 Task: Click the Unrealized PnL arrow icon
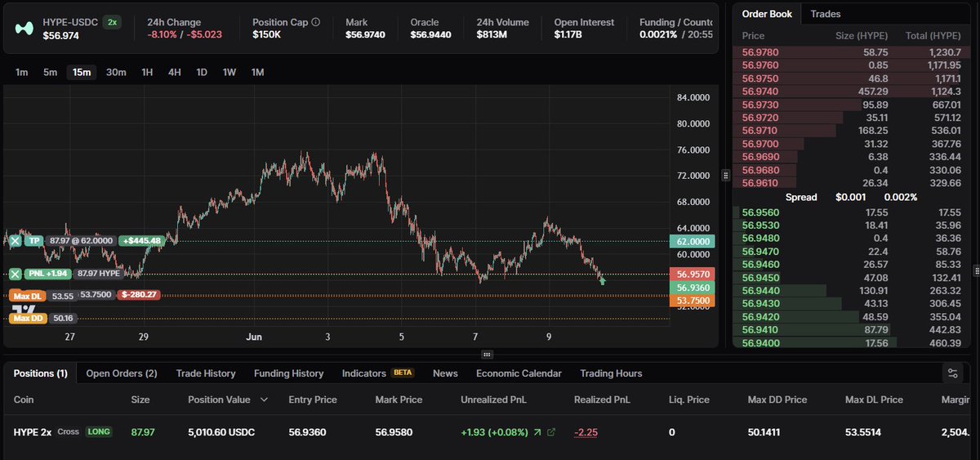(537, 432)
